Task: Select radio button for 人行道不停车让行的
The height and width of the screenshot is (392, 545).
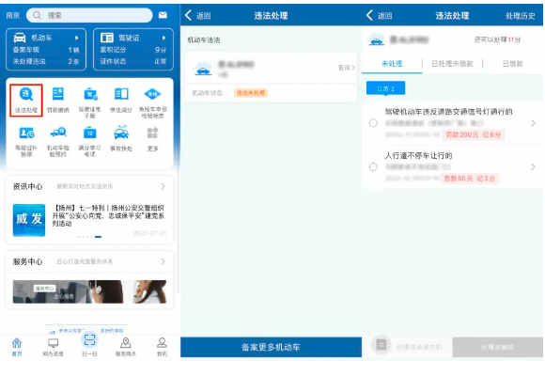Action: pyautogui.click(x=373, y=167)
